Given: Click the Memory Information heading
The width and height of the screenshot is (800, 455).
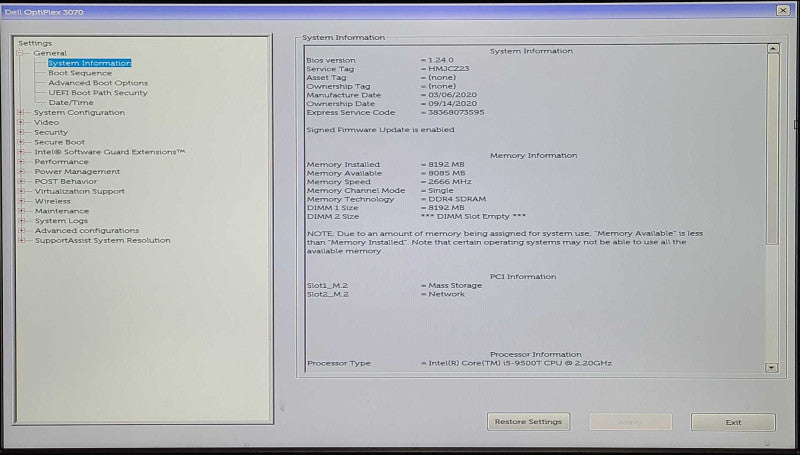Looking at the screenshot, I should pyautogui.click(x=534, y=156).
